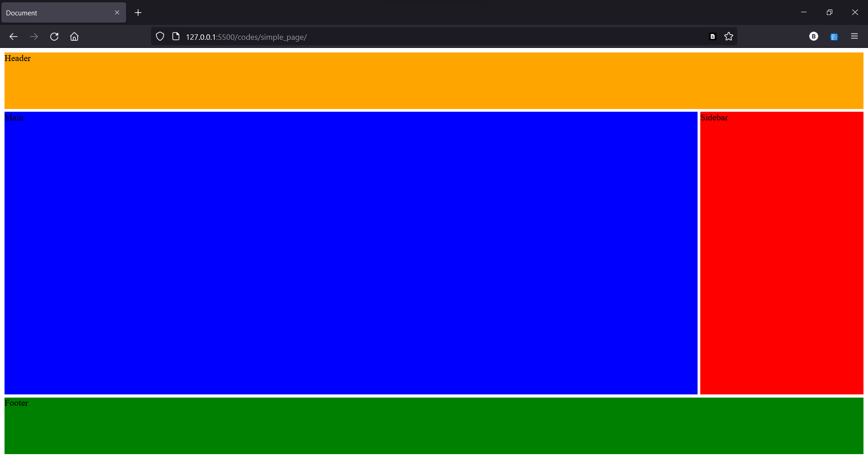Image resolution: width=868 pixels, height=460 pixels.
Task: Bookmark this page with the star
Action: 729,37
